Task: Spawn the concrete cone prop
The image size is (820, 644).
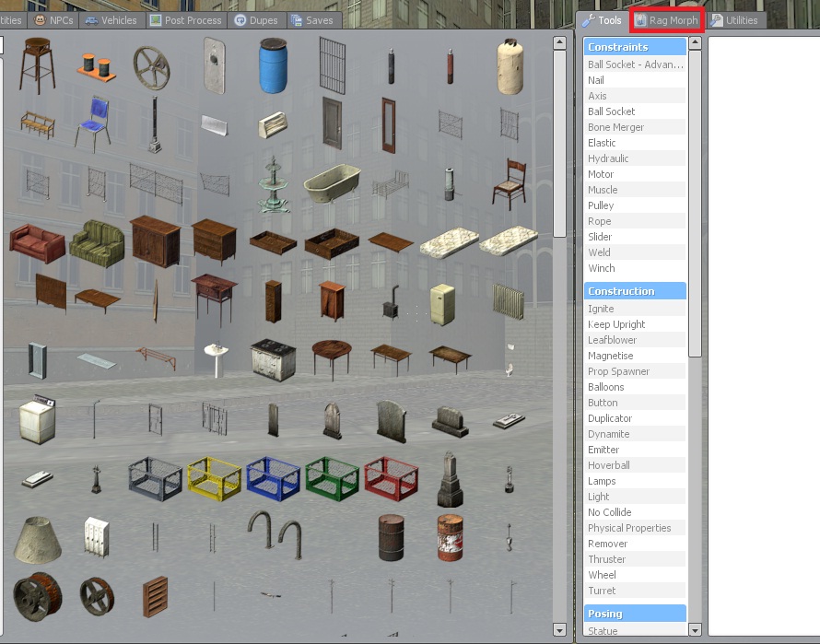Action: [x=37, y=539]
